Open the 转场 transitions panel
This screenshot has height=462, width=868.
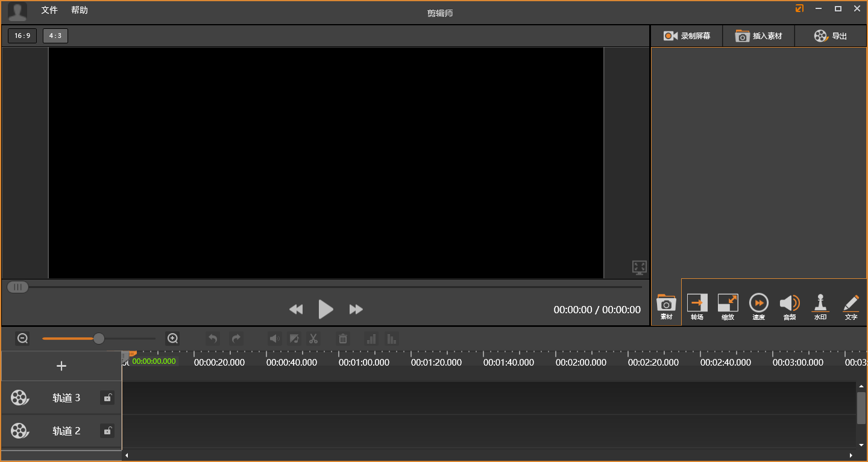pos(697,306)
